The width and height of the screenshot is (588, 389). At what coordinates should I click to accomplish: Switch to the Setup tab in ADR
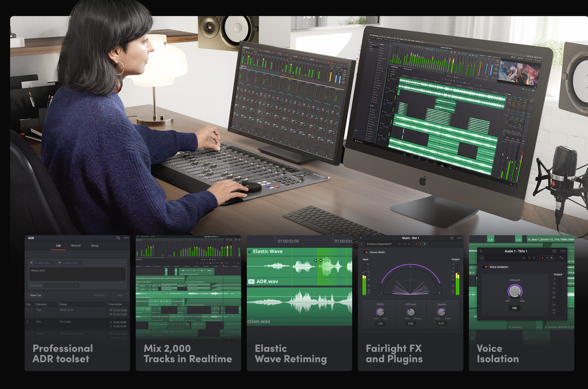coord(95,246)
